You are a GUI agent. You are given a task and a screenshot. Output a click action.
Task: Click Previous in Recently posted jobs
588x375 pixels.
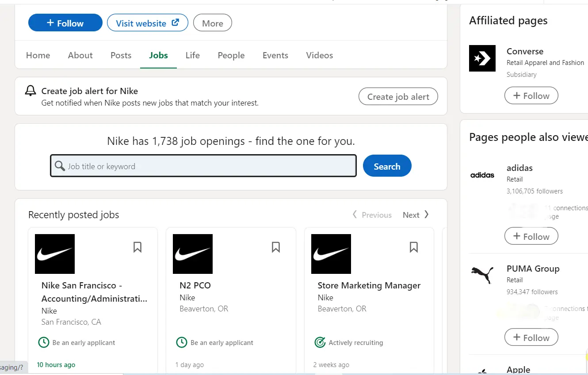[x=372, y=215]
